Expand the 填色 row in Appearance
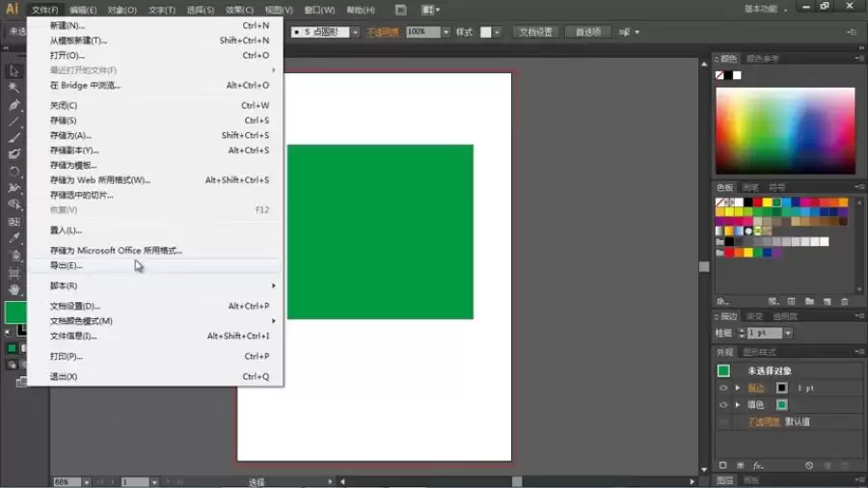Viewport: 868px width, 488px height. [x=738, y=404]
